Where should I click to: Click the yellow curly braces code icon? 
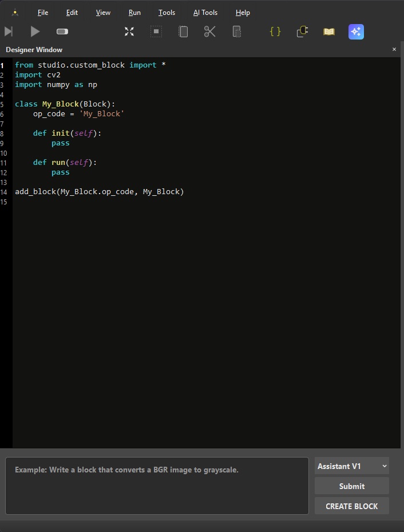(275, 31)
